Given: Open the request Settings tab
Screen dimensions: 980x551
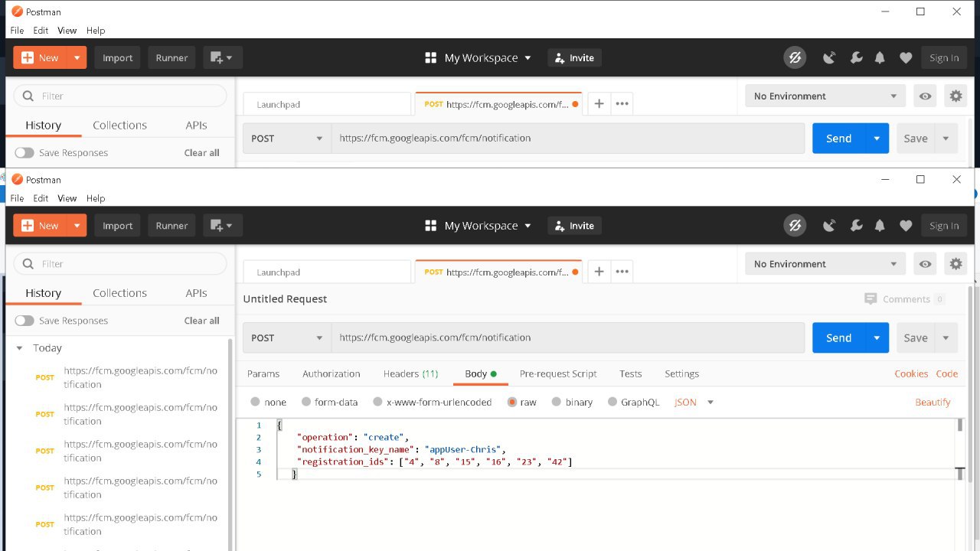Looking at the screenshot, I should point(681,373).
